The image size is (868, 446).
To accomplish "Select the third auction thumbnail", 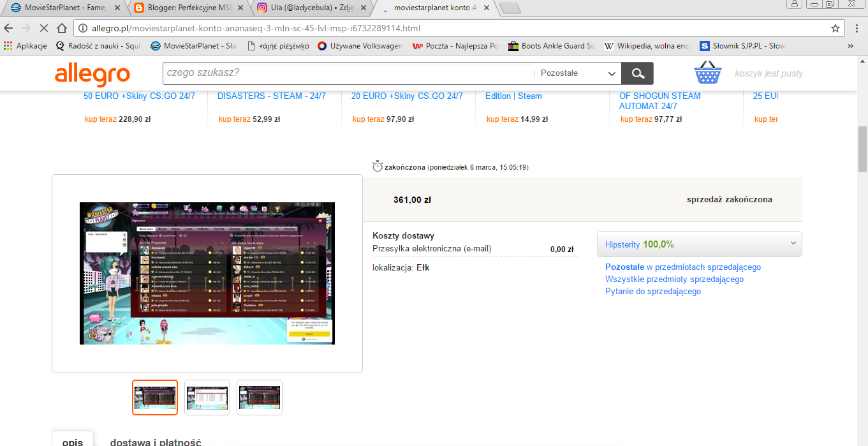I will [260, 398].
